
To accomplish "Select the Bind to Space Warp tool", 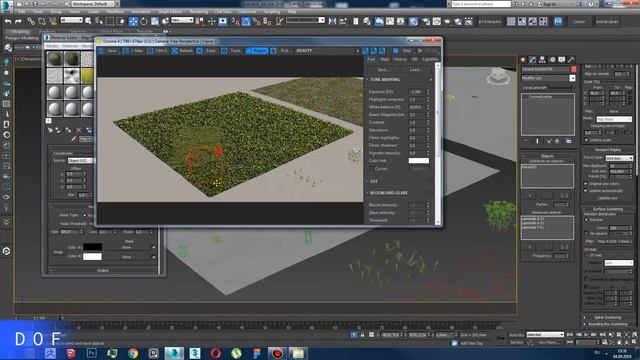I will (53, 21).
